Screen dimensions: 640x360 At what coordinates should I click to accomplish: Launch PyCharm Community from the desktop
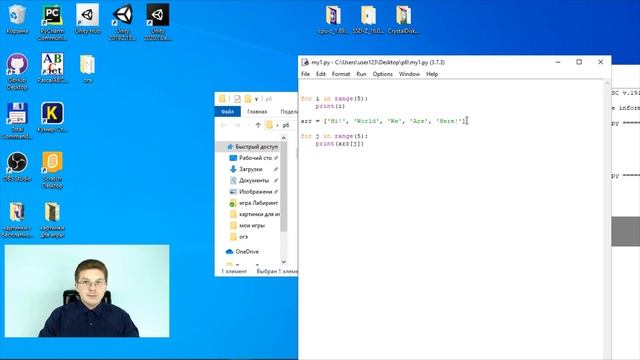click(52, 22)
